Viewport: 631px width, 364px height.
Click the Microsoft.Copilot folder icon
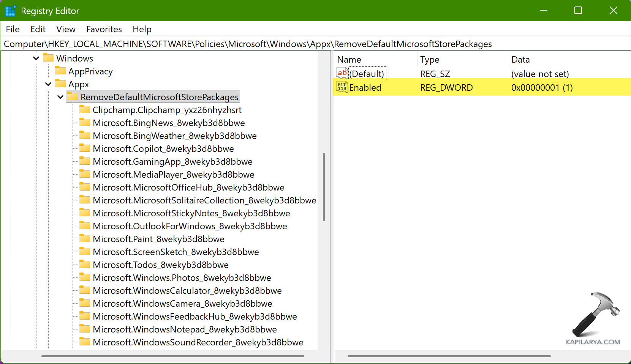85,148
